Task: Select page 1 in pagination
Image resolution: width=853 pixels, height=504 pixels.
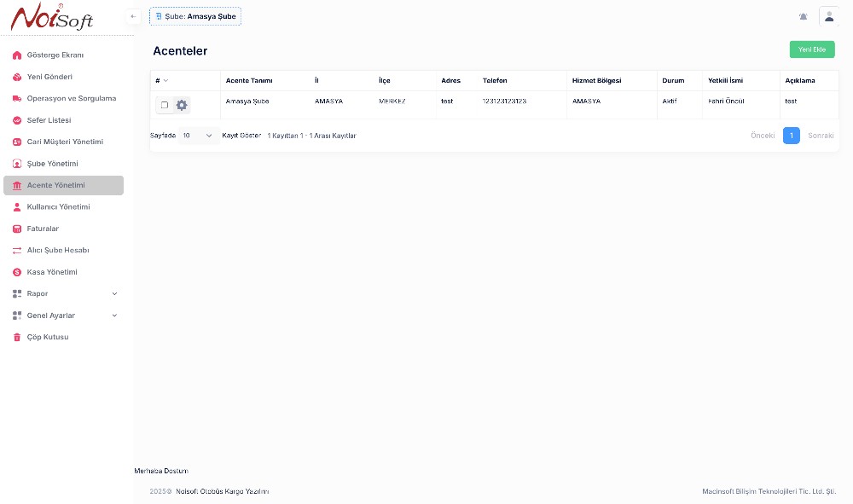Action: [791, 136]
